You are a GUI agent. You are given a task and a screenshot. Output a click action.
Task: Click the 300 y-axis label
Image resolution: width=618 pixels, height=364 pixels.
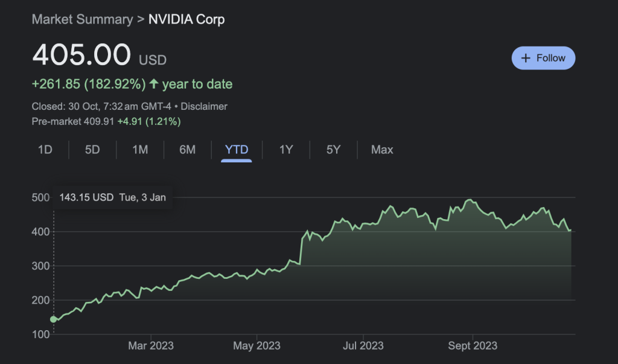click(40, 266)
